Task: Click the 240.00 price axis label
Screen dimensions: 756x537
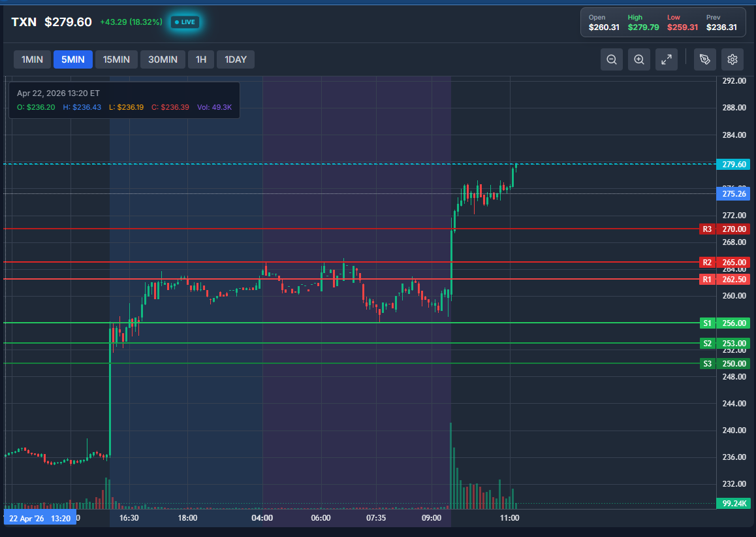Action: pyautogui.click(x=734, y=431)
